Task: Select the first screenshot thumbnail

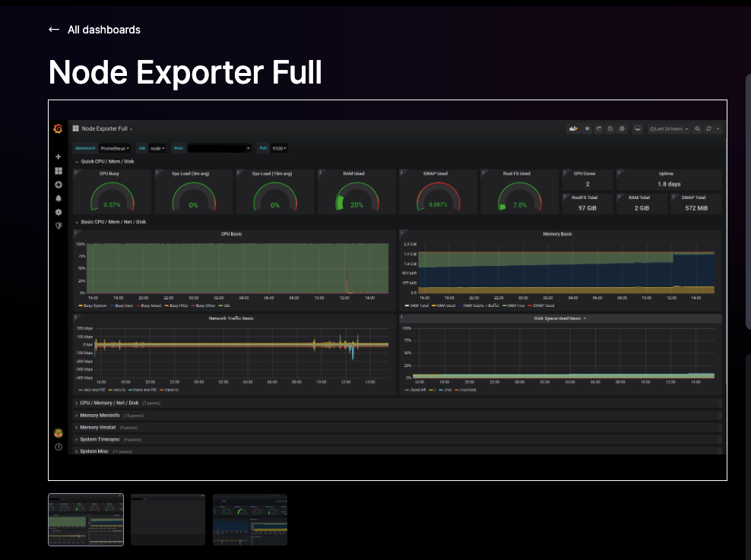Action: (86, 520)
